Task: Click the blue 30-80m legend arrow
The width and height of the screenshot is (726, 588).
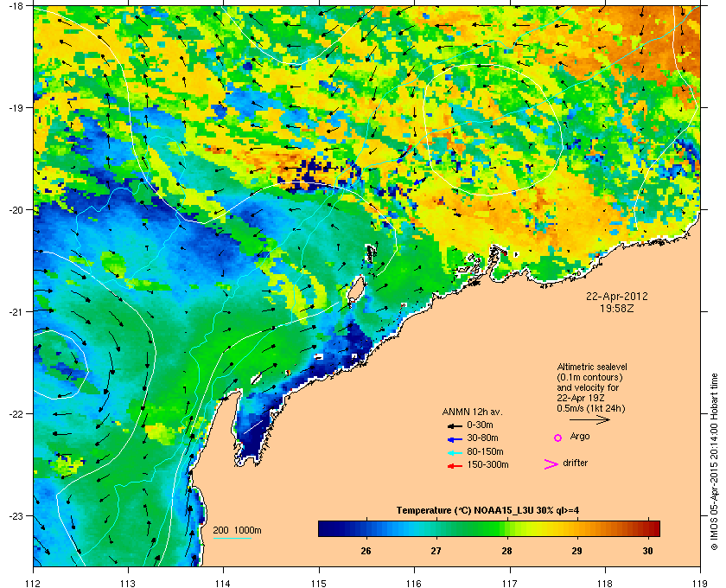Action: point(455,438)
